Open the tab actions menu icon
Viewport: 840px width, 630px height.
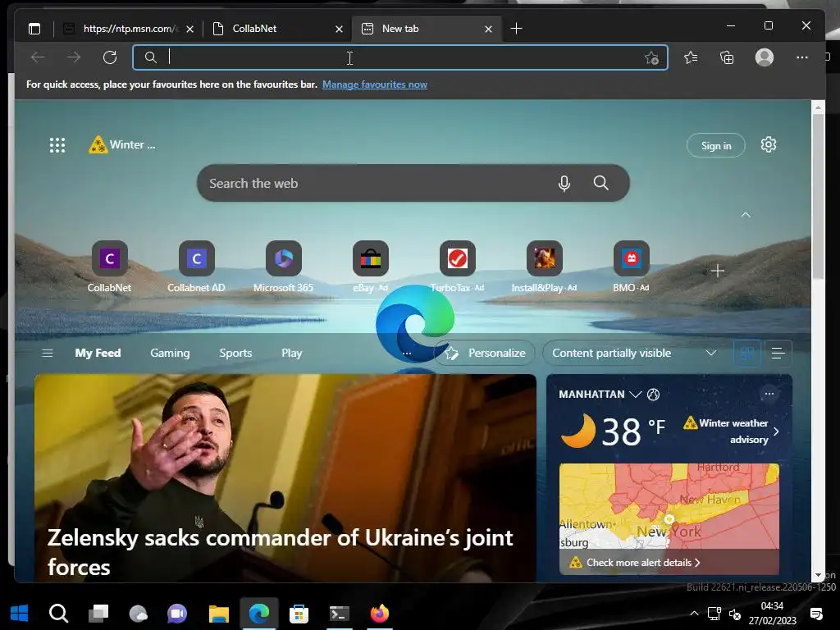(x=34, y=29)
